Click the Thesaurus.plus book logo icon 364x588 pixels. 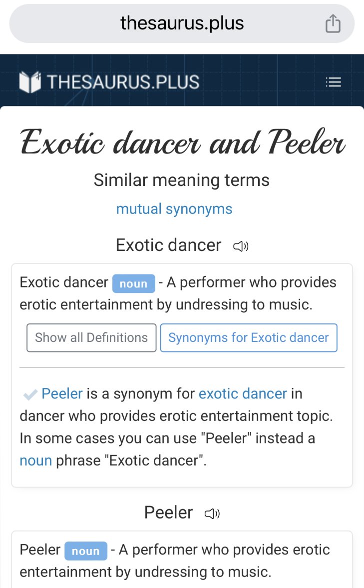coord(29,82)
